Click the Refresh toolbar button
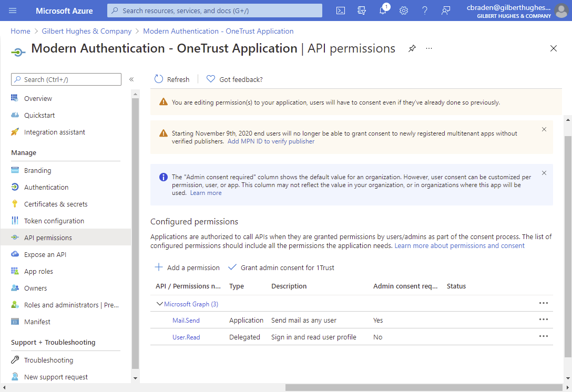 pos(172,79)
